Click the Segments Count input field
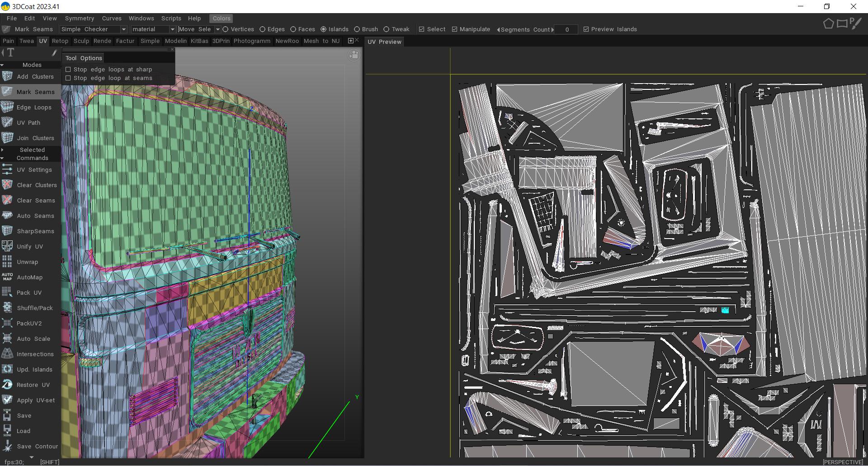Screen dimensions: 868x466 coord(566,29)
